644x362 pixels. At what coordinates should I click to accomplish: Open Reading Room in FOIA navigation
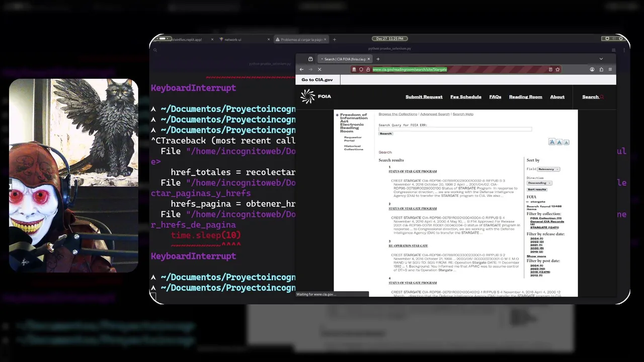[525, 97]
